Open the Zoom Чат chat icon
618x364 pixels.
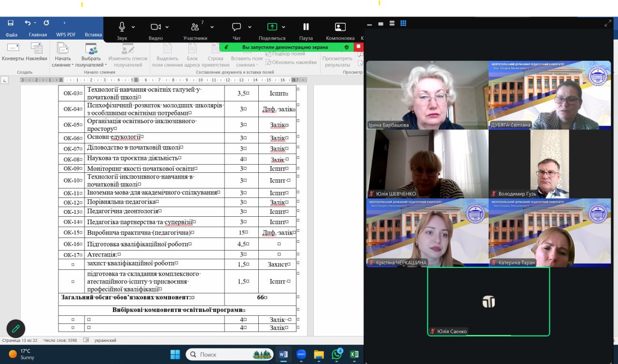tap(237, 27)
